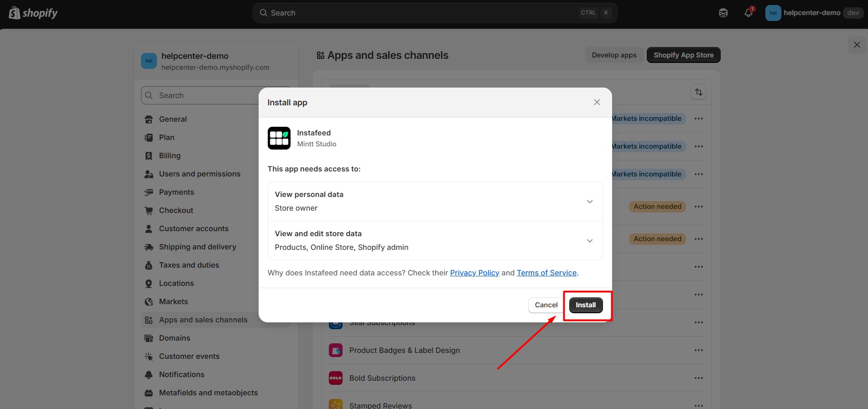
Task: Open options menu for Seal Subscriptions row
Action: tap(699, 322)
